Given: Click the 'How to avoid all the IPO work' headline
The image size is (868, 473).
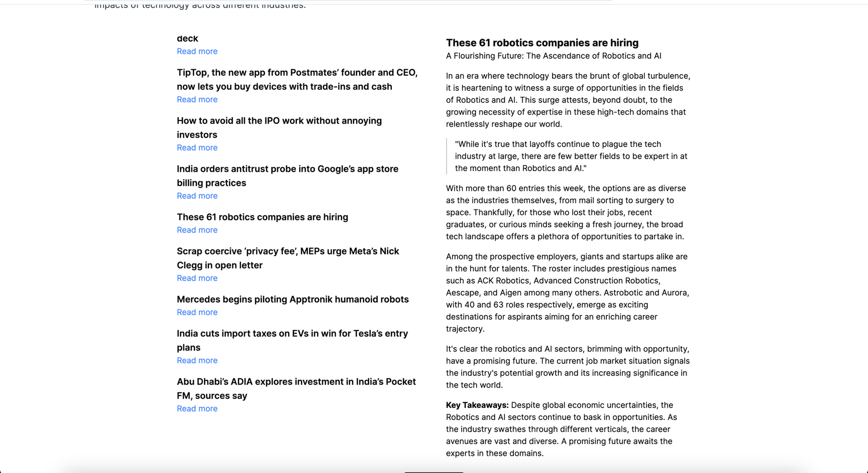Looking at the screenshot, I should pos(279,128).
